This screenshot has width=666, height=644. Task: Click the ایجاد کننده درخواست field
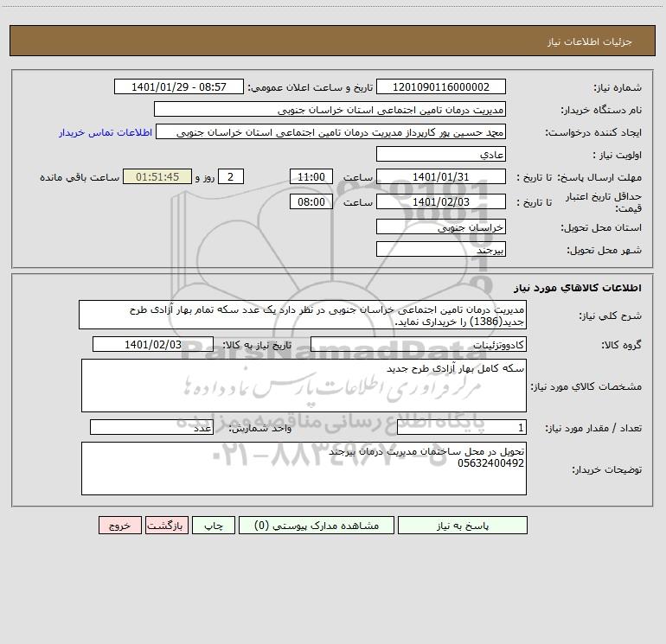(331, 131)
